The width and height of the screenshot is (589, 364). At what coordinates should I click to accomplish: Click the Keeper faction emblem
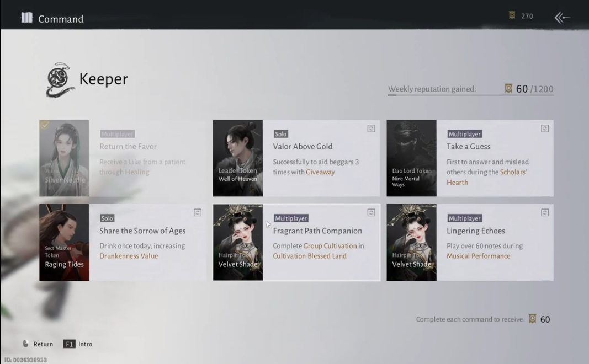[60, 81]
